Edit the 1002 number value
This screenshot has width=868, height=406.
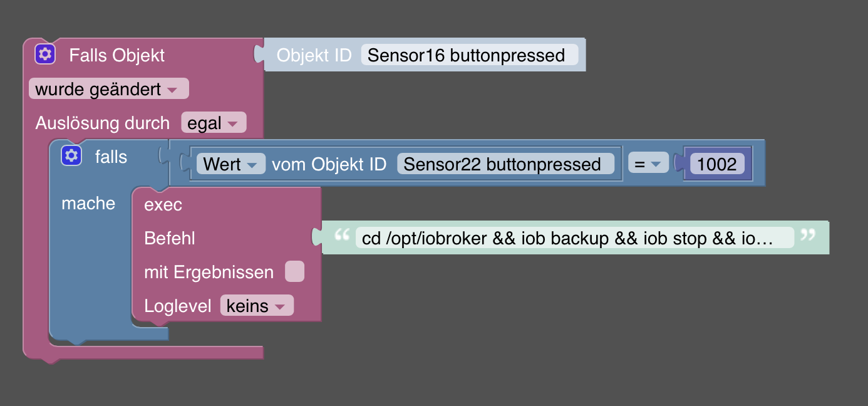717,164
